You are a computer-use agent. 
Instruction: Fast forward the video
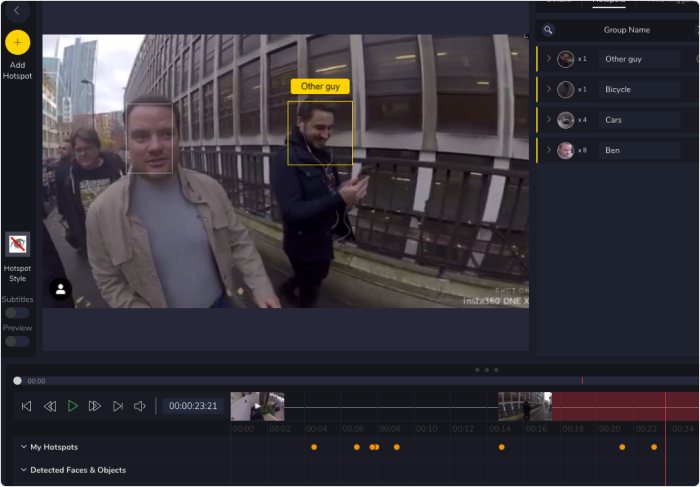[95, 406]
